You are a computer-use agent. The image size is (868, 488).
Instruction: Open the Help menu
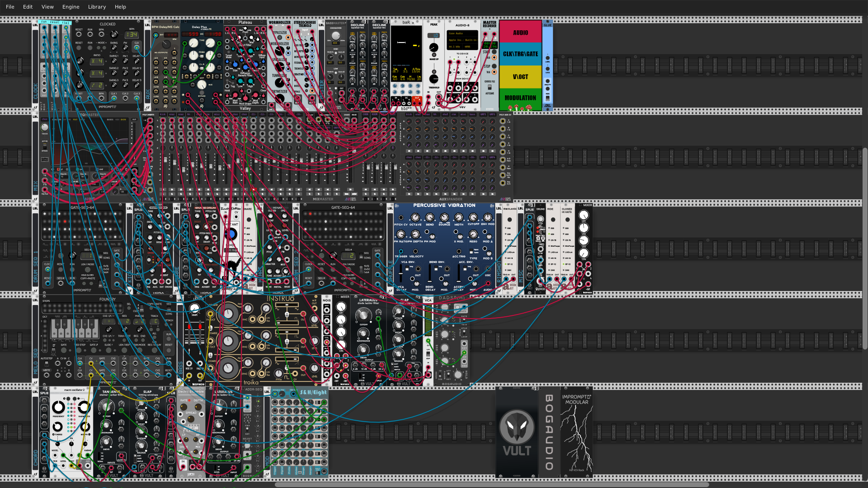coord(120,7)
